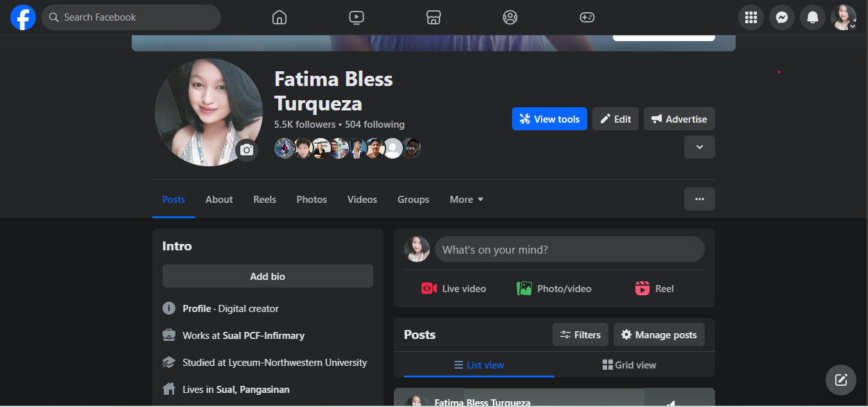
Task: Open the Video tab icon
Action: tap(357, 17)
